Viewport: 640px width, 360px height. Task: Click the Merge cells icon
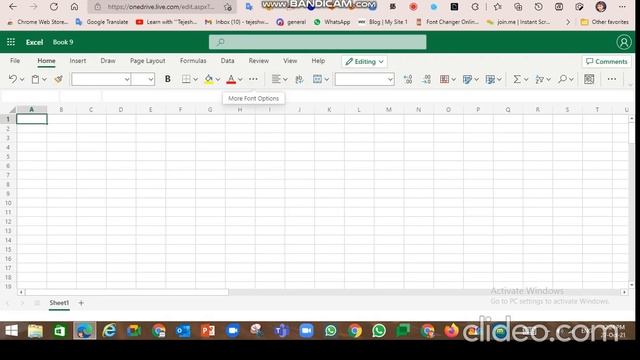318,79
